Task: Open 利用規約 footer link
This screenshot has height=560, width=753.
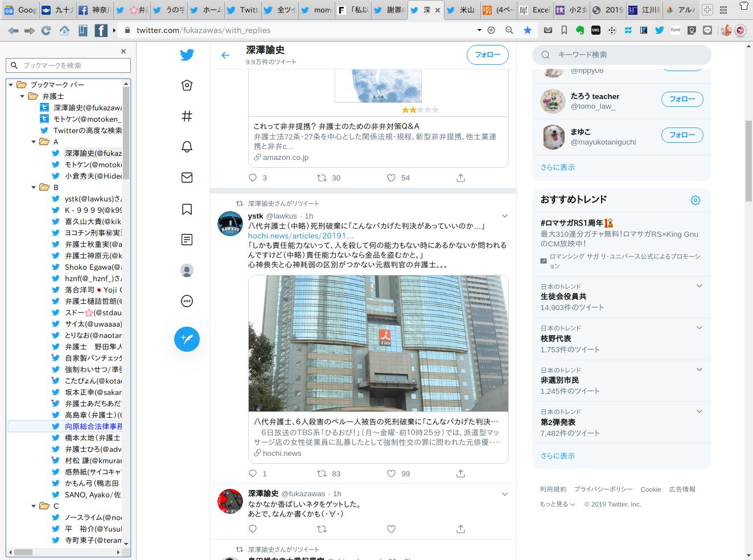Action: pos(553,489)
